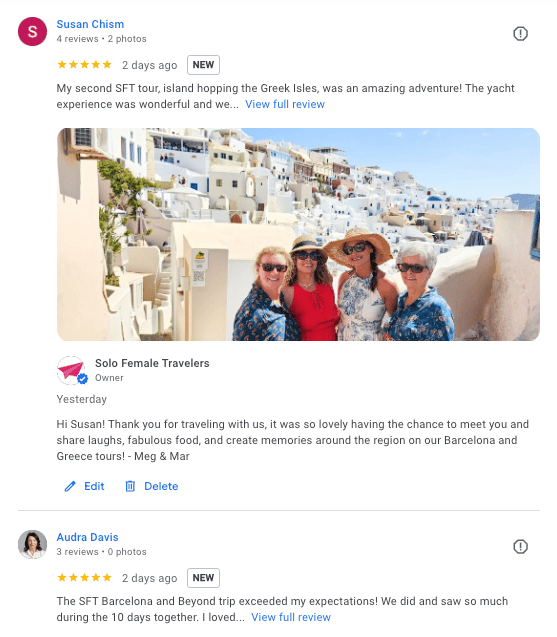
Task: Click the NEW badge on Susan's review
Action: 203,65
